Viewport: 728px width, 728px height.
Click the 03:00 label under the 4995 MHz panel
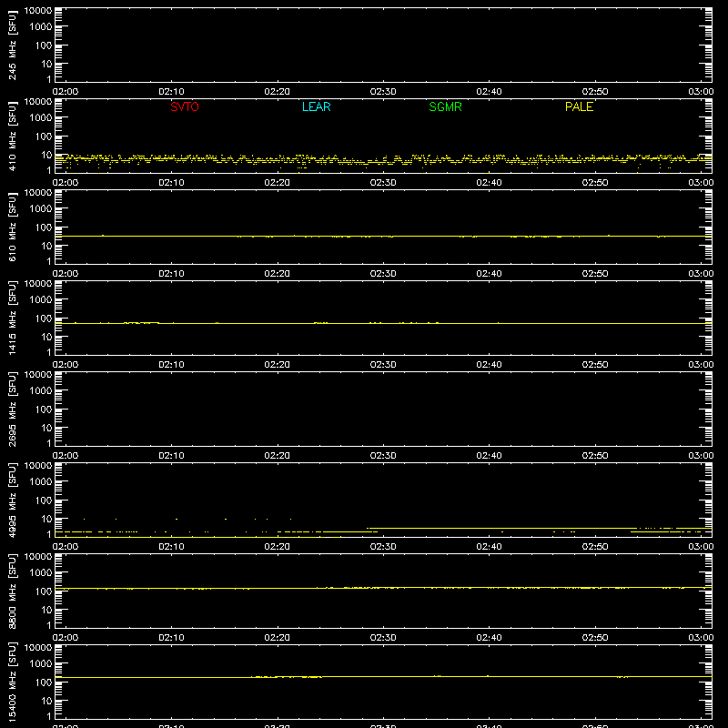pos(701,547)
